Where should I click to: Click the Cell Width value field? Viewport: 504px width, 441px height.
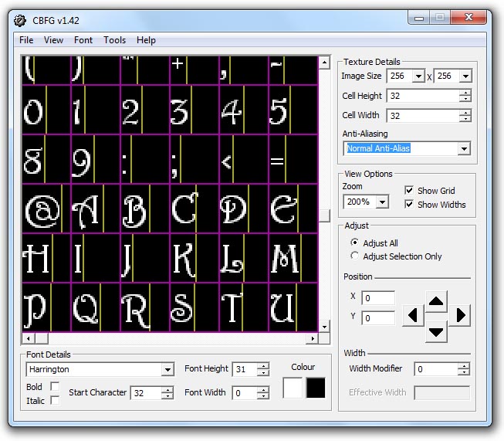[423, 116]
